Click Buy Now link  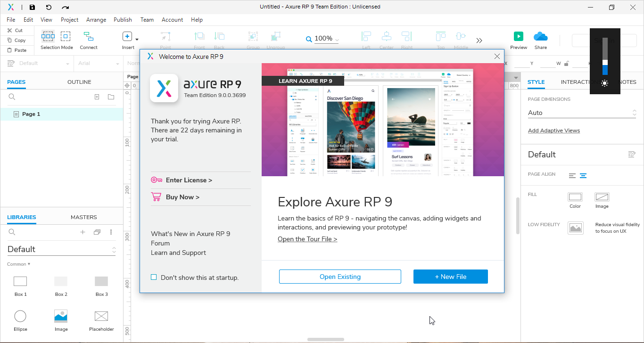click(182, 197)
